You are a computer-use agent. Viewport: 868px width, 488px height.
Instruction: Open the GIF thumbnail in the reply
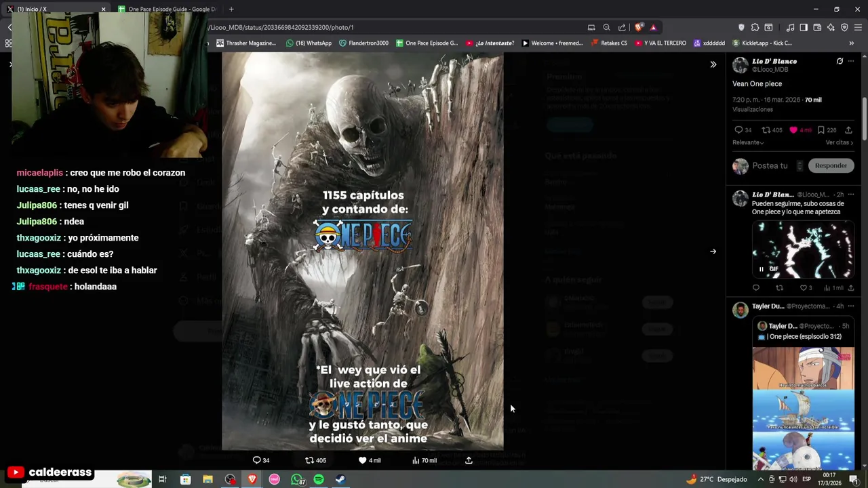click(803, 249)
